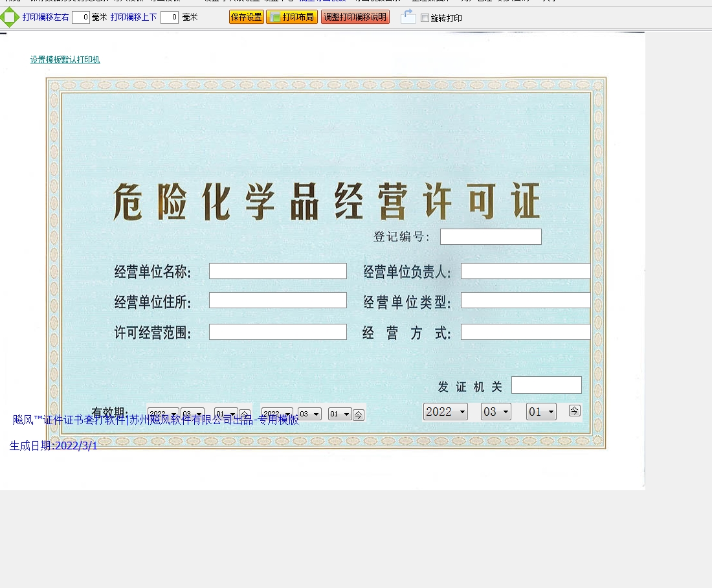Open 调整打印偏移说明 instructions button
Image resolution: width=712 pixels, height=588 pixels.
click(355, 17)
